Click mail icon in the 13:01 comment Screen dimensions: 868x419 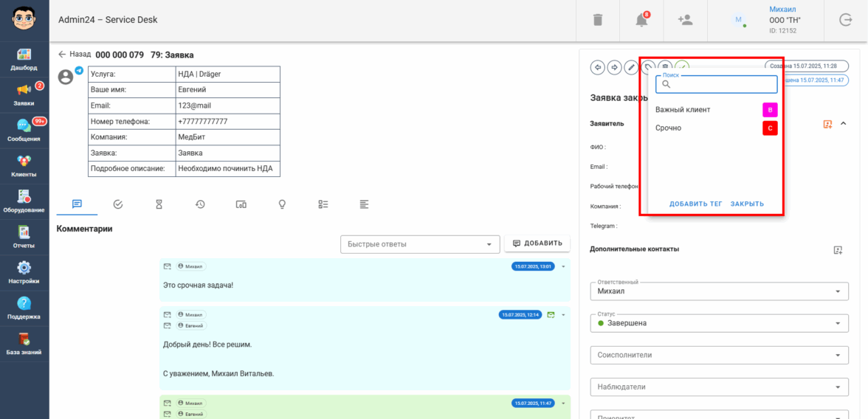coord(167,266)
